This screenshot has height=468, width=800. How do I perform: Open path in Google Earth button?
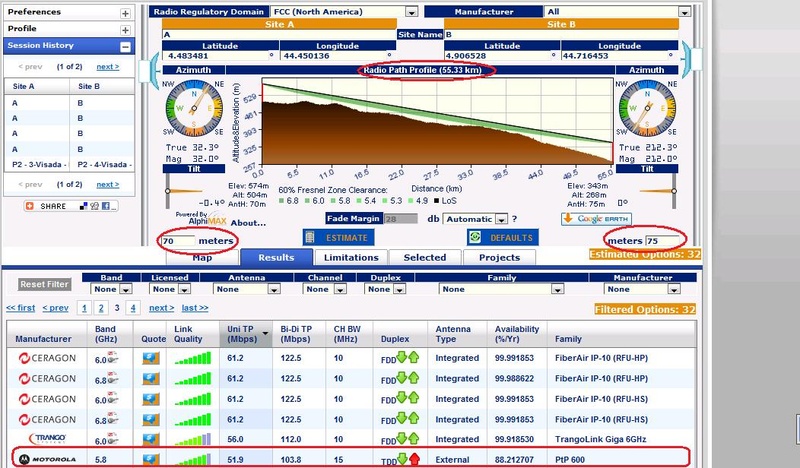[596, 219]
